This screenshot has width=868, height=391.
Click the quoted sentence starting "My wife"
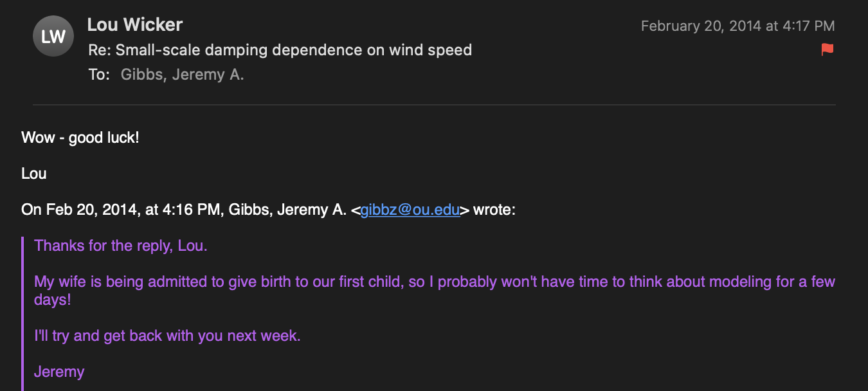pyautogui.click(x=434, y=282)
